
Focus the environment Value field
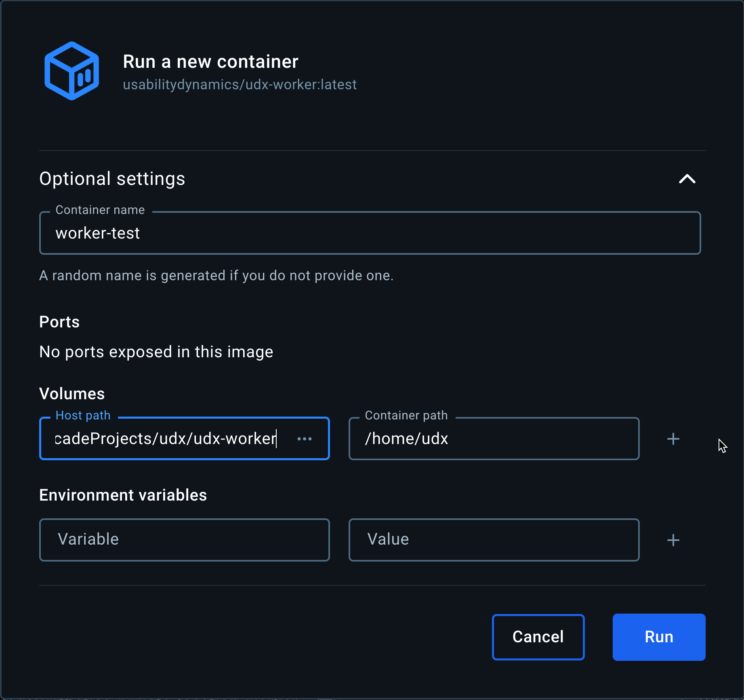(494, 540)
